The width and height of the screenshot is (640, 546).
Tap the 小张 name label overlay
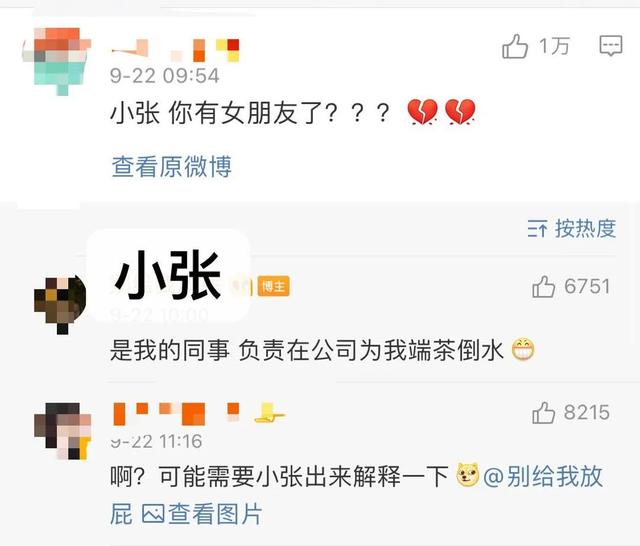tap(168, 275)
